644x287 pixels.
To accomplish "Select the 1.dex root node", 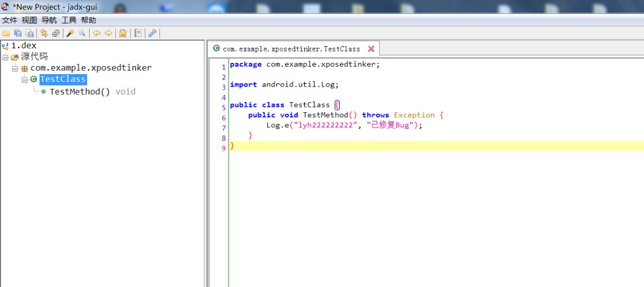I will (24, 46).
